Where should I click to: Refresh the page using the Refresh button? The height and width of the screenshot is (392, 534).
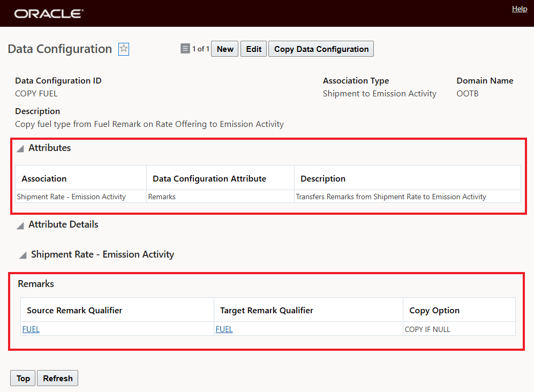click(57, 378)
